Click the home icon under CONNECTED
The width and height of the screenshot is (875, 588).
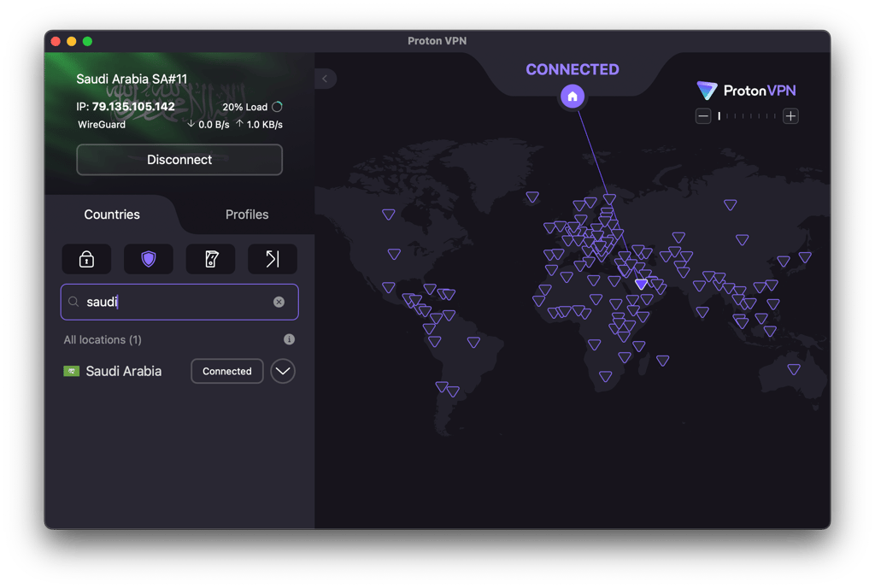[x=572, y=97]
